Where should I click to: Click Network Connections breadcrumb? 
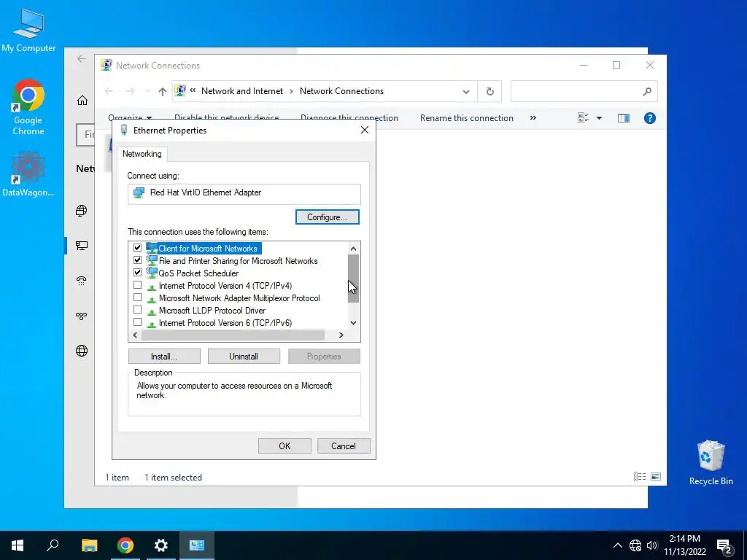pyautogui.click(x=341, y=91)
